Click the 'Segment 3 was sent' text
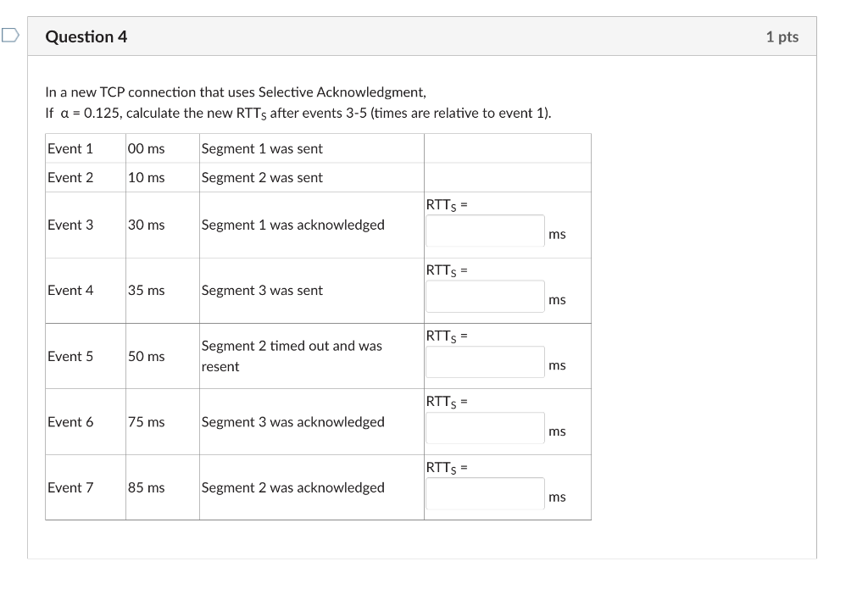The image size is (868, 595). [262, 290]
